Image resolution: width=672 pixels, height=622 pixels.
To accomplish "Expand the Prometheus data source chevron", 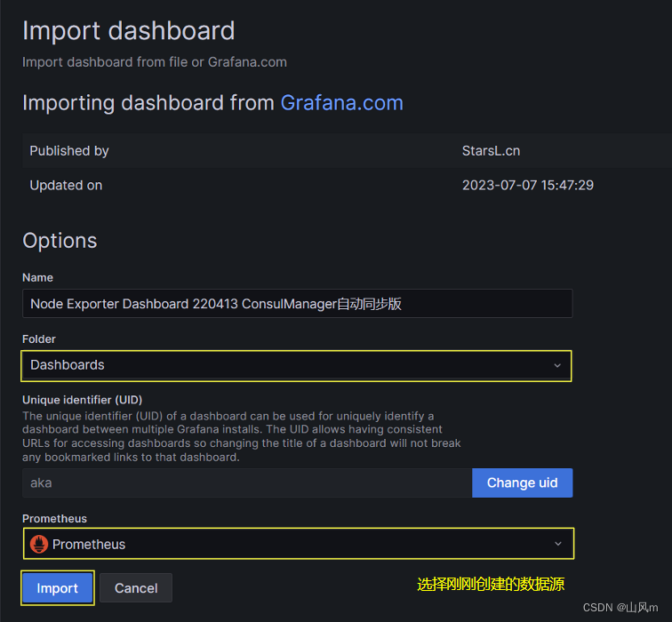I will pos(557,544).
